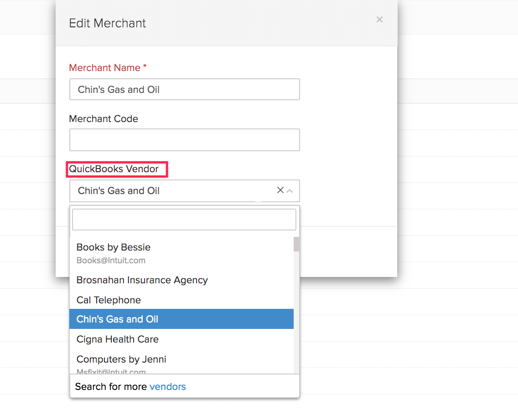Click the vendor search box in dropdown
Image resolution: width=518 pixels, height=420 pixels.
click(x=184, y=220)
